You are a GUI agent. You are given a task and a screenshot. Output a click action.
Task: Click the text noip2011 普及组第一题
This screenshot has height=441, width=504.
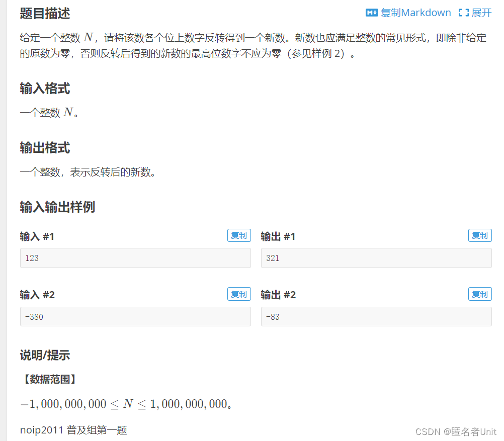point(73,430)
